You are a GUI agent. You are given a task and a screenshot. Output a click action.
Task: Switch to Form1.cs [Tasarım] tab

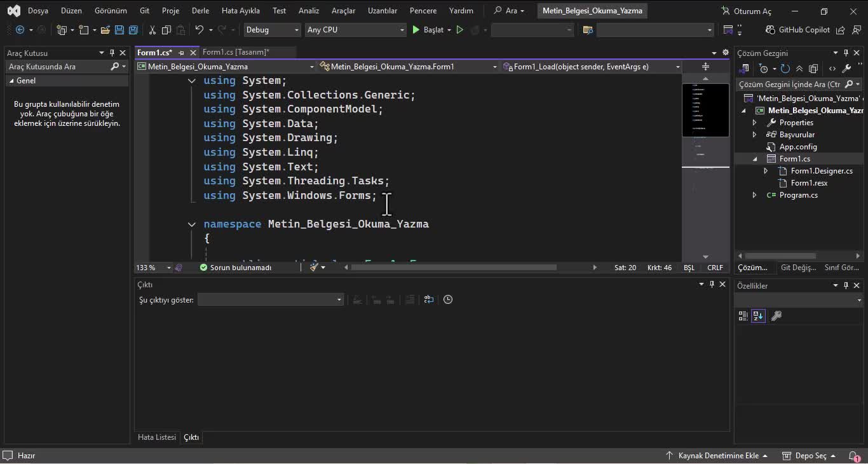pos(236,52)
